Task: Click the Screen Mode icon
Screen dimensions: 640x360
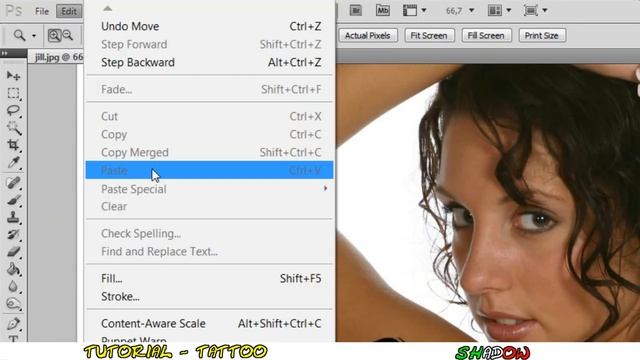Action: (x=531, y=11)
